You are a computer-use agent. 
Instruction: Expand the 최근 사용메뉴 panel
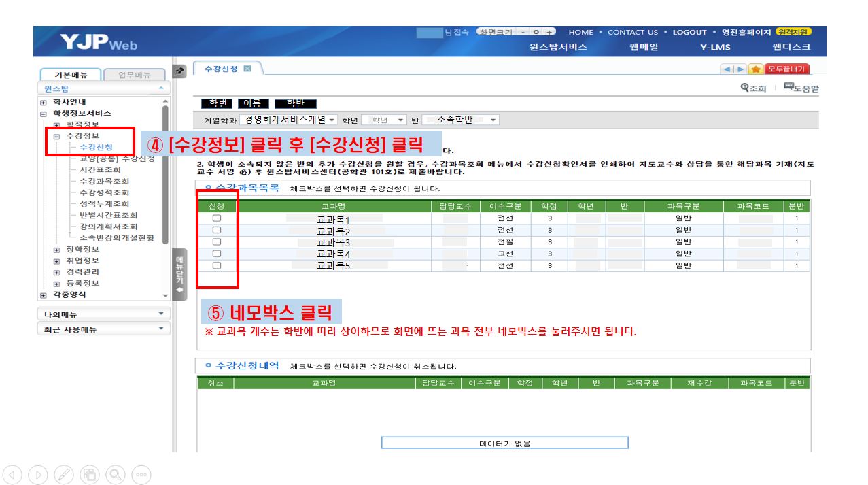103,329
